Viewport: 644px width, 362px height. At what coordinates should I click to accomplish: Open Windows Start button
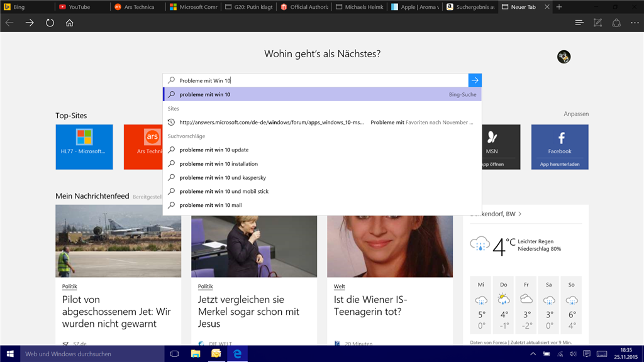click(10, 354)
